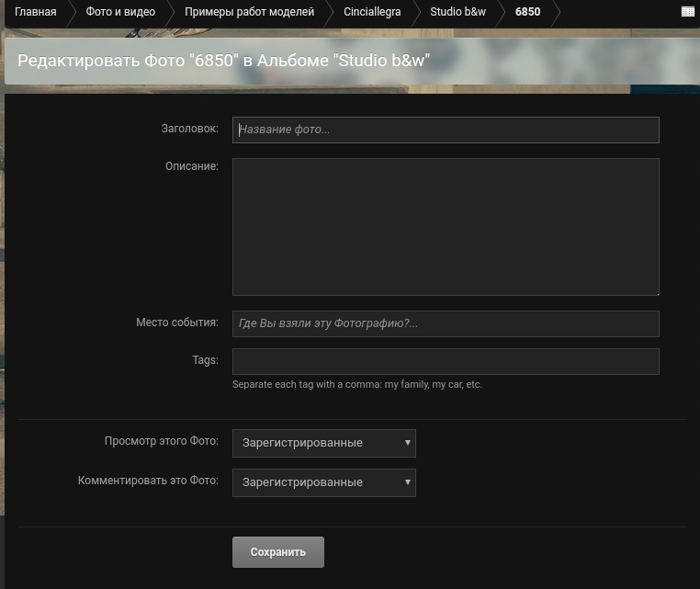Screen dimensions: 700x589
Task: Click the resize handle of the Описание textarea
Action: (656, 292)
